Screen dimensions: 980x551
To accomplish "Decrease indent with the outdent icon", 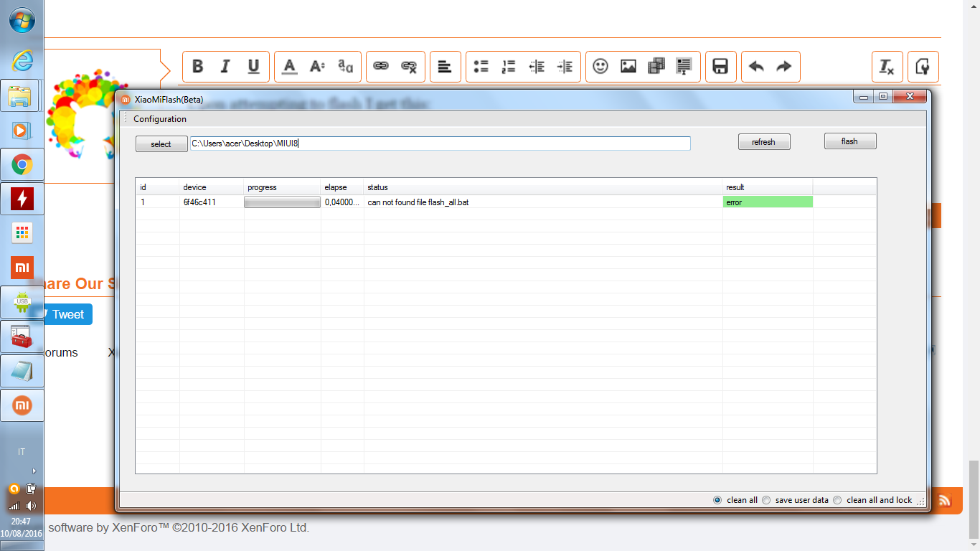I will pyautogui.click(x=537, y=67).
